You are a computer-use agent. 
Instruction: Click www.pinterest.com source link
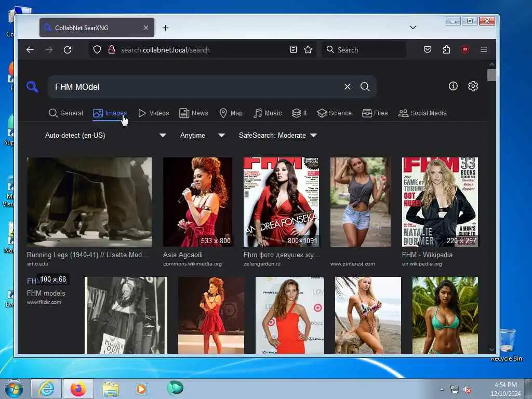click(353, 263)
